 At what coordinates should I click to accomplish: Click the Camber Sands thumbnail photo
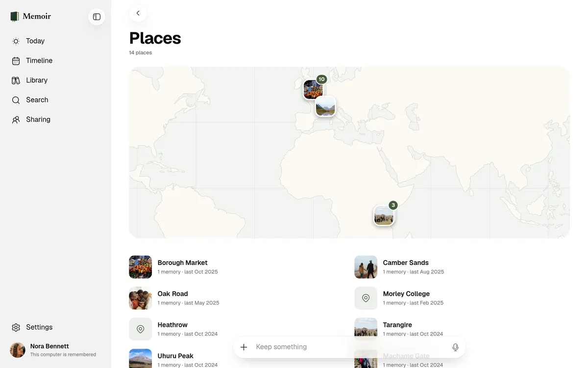[x=366, y=267]
